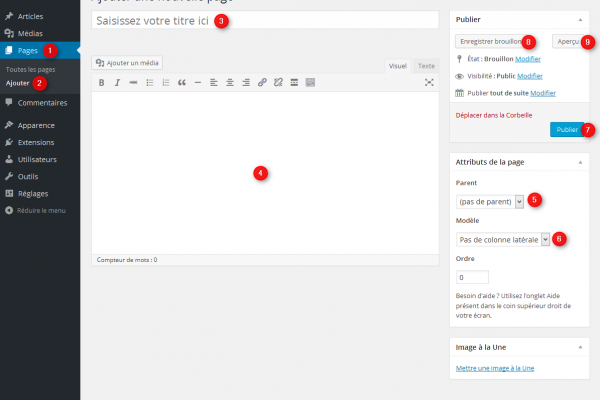Center-align text with the toolbar icon
This screenshot has width=600, height=400.
229,82
